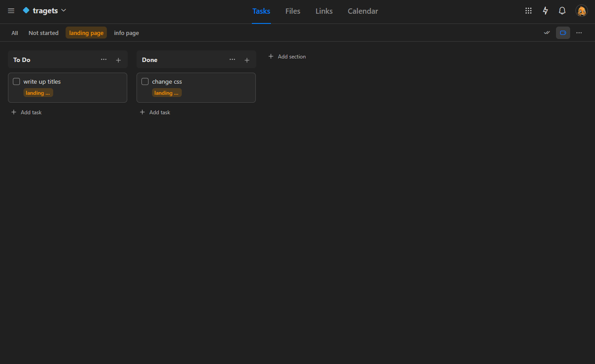This screenshot has height=364, width=595.
Task: Click the Done section title
Action: tap(149, 60)
